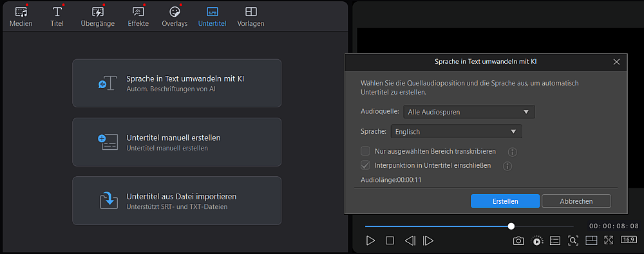Click Audiolänge:00:00:11 text
Screen dimensions: 644x254
pos(391,179)
